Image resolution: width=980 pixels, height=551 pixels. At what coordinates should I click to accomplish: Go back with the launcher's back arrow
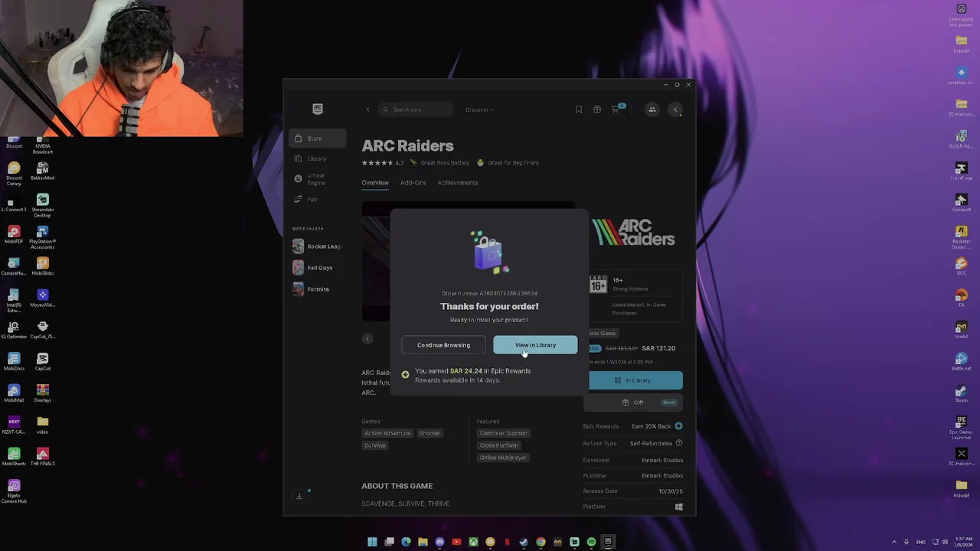367,109
